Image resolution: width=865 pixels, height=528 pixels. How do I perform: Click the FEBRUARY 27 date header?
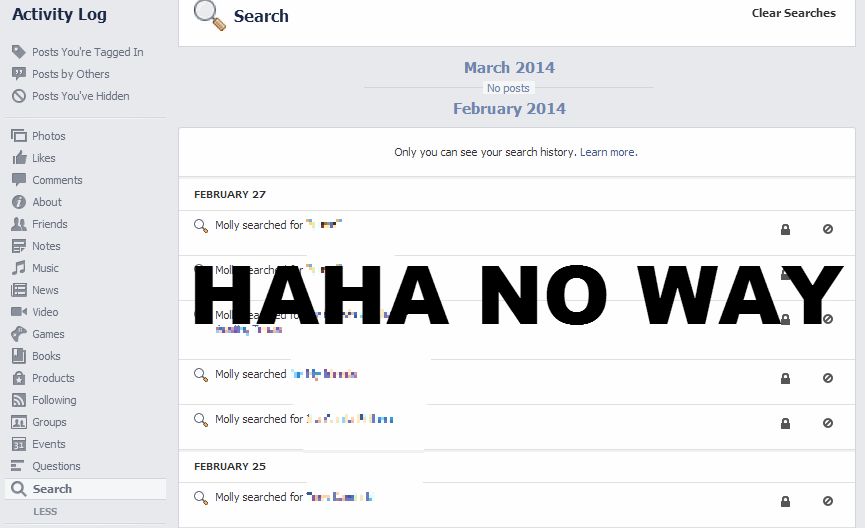click(x=230, y=194)
